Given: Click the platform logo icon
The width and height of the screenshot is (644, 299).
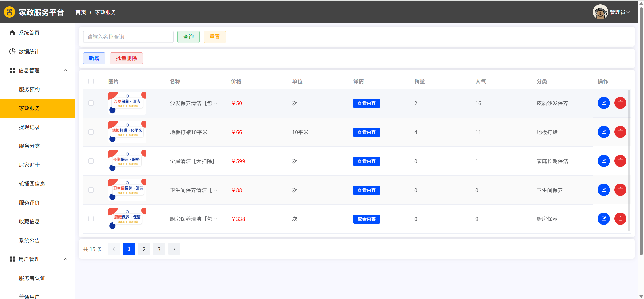Looking at the screenshot, I should [9, 12].
